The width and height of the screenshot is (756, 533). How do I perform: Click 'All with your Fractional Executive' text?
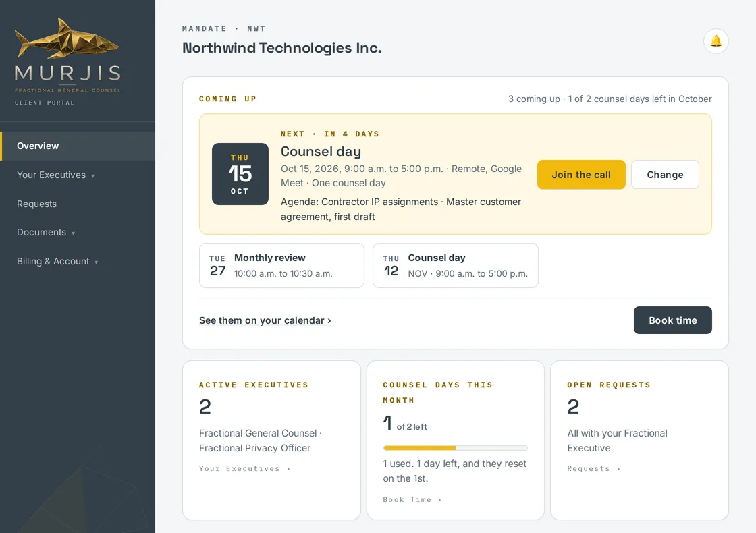click(617, 441)
